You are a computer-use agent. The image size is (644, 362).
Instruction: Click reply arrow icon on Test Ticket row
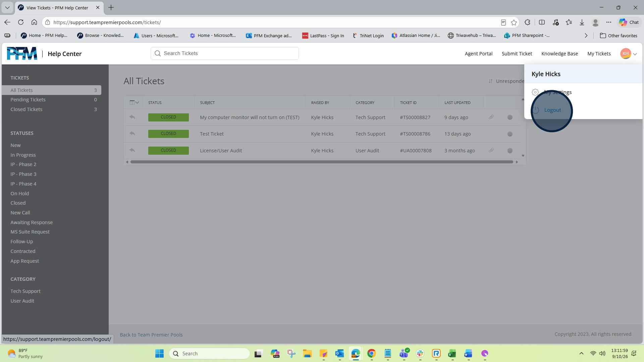(x=132, y=134)
